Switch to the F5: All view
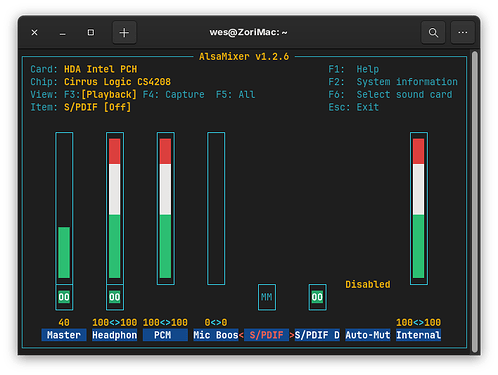Screen dimensions: 498x375 (x=235, y=95)
